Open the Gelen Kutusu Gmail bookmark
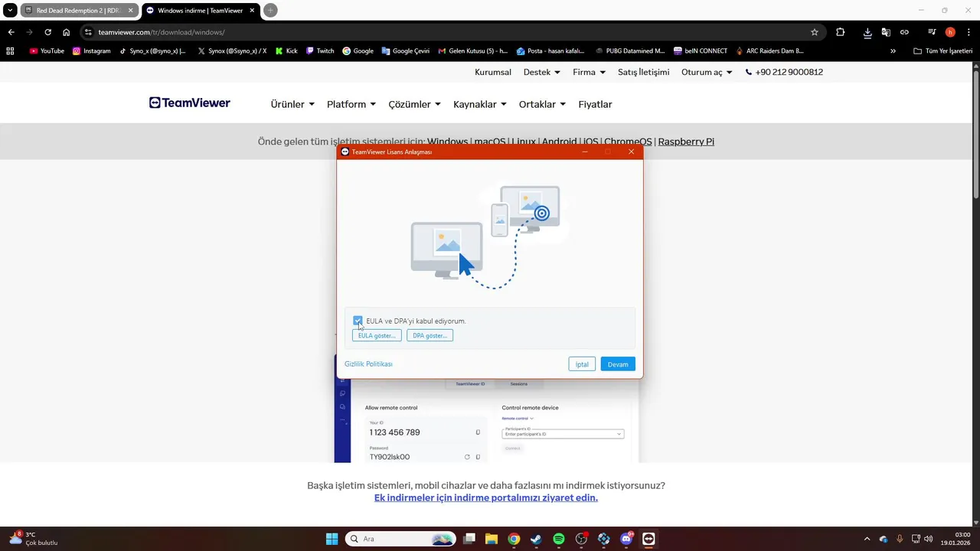The width and height of the screenshot is (980, 551). click(472, 51)
